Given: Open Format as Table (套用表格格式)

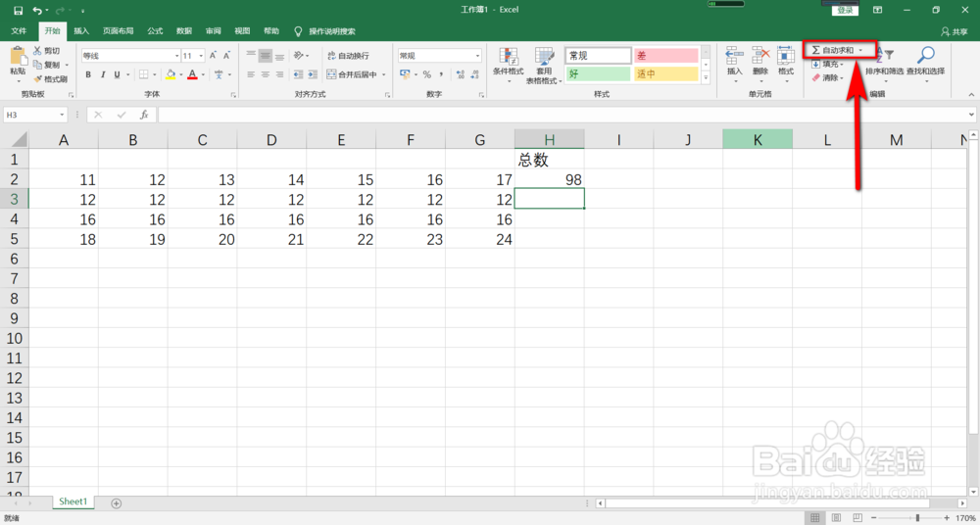Looking at the screenshot, I should [x=544, y=66].
